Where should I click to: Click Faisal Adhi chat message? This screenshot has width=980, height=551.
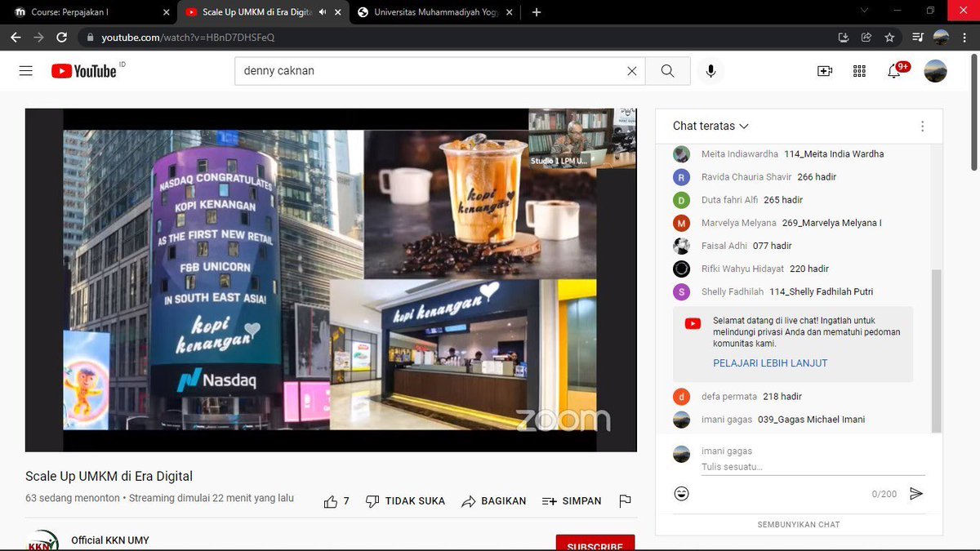(800, 246)
